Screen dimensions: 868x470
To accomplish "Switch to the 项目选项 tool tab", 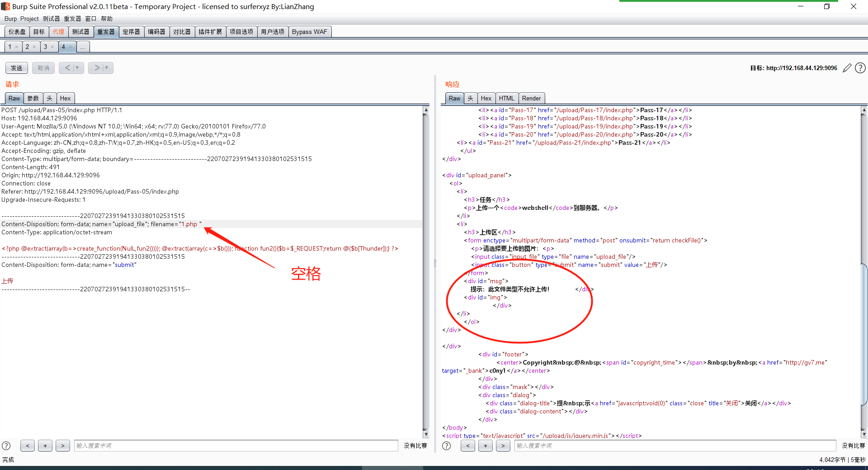I will pyautogui.click(x=241, y=32).
